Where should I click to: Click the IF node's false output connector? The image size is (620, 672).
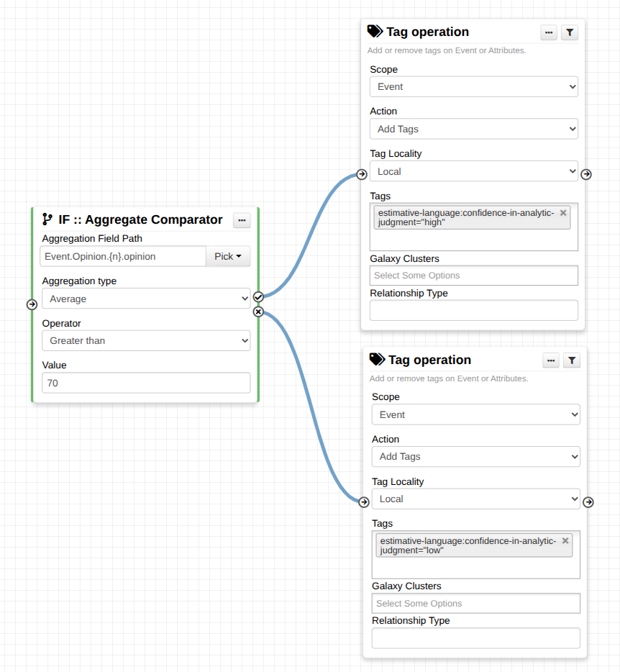(x=258, y=312)
